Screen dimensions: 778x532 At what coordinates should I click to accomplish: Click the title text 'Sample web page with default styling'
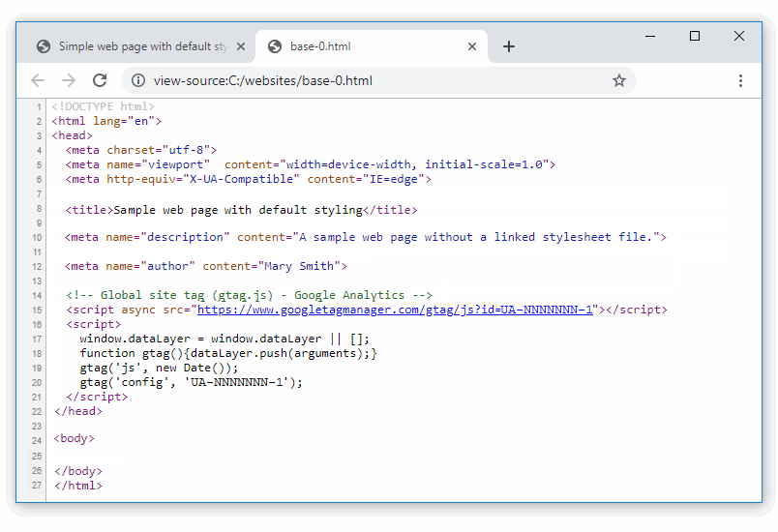238,210
